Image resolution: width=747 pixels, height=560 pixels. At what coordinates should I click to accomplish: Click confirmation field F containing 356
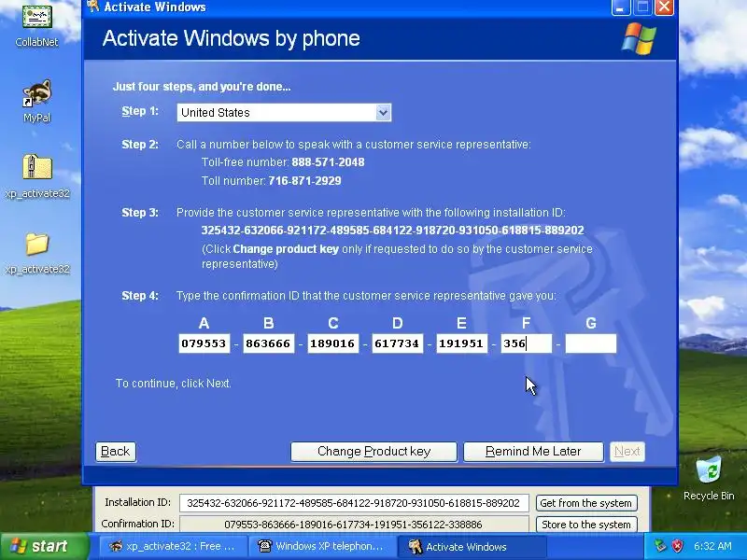point(526,343)
